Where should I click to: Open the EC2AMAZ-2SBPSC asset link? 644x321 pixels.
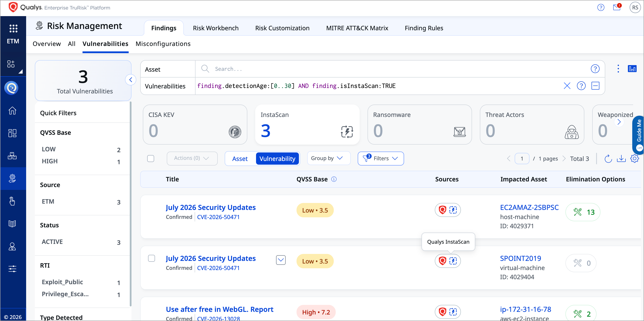pyautogui.click(x=529, y=208)
